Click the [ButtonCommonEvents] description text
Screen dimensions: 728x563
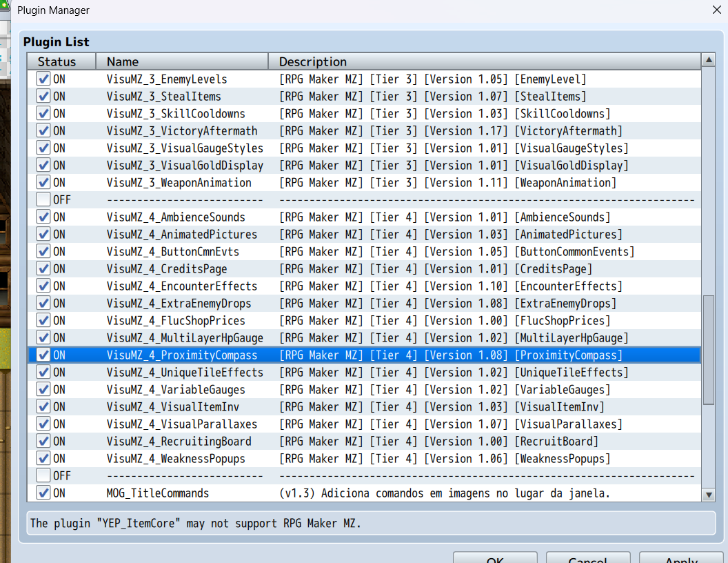tap(574, 251)
